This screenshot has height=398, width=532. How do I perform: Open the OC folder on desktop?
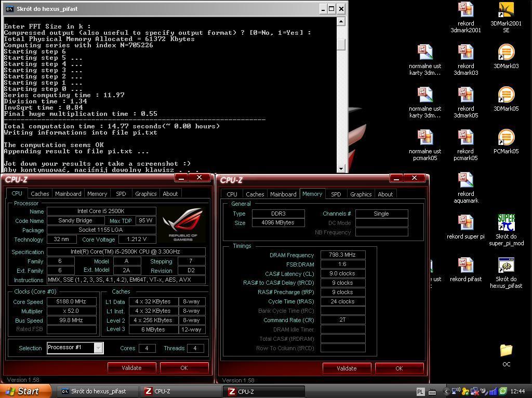click(506, 355)
